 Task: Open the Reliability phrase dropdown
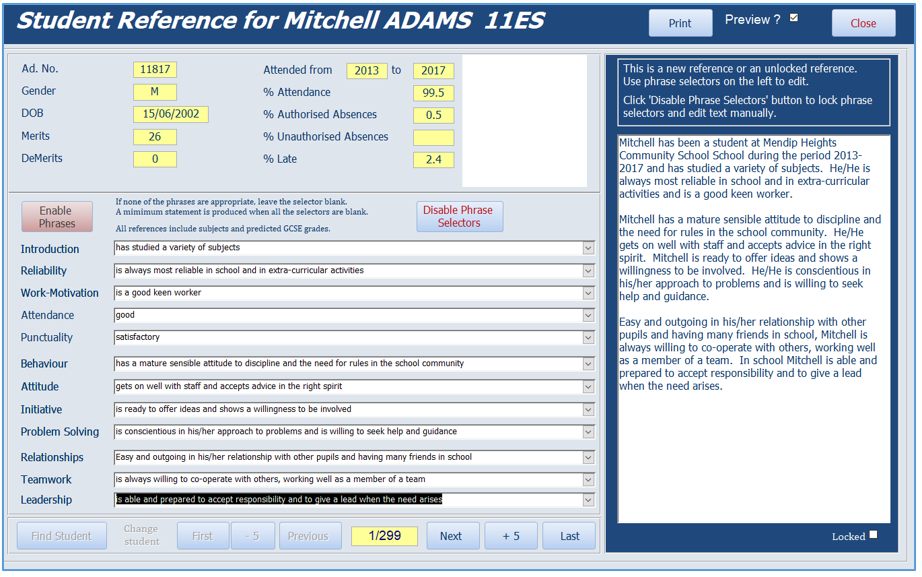pyautogui.click(x=588, y=271)
